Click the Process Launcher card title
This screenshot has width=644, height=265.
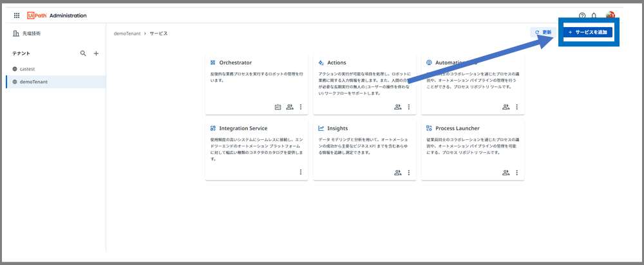pos(457,128)
